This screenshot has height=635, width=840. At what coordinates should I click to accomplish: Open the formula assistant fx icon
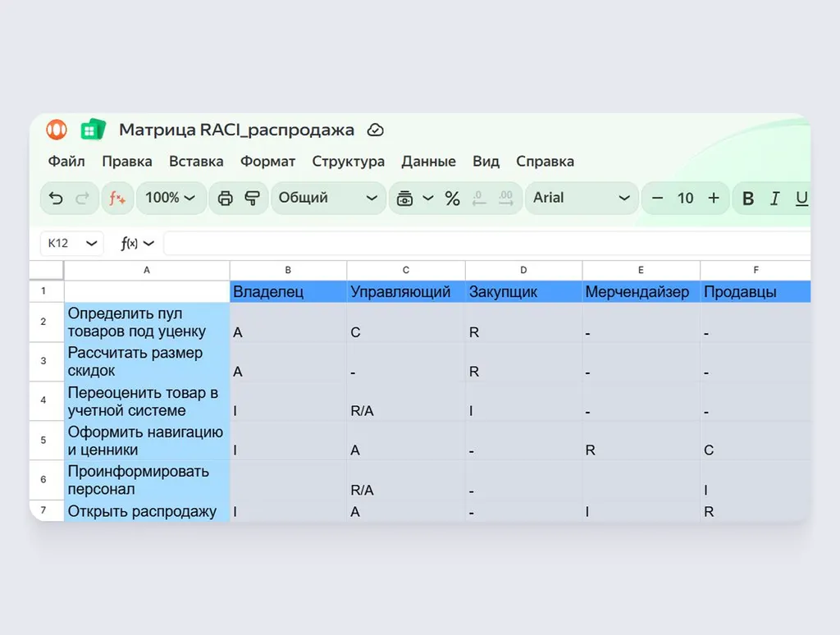tap(116, 199)
